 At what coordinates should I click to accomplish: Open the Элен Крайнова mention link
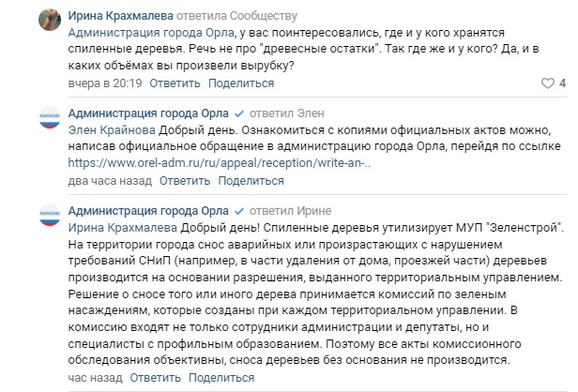pos(112,130)
